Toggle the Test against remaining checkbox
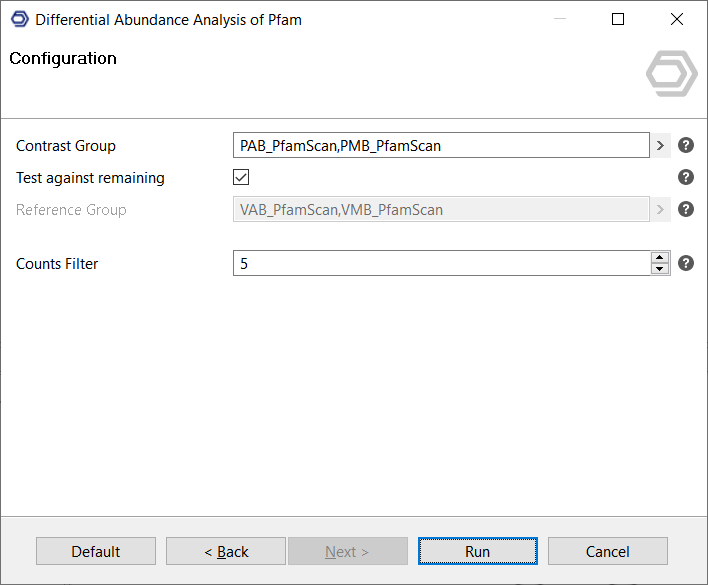The height and width of the screenshot is (585, 708). (x=241, y=178)
